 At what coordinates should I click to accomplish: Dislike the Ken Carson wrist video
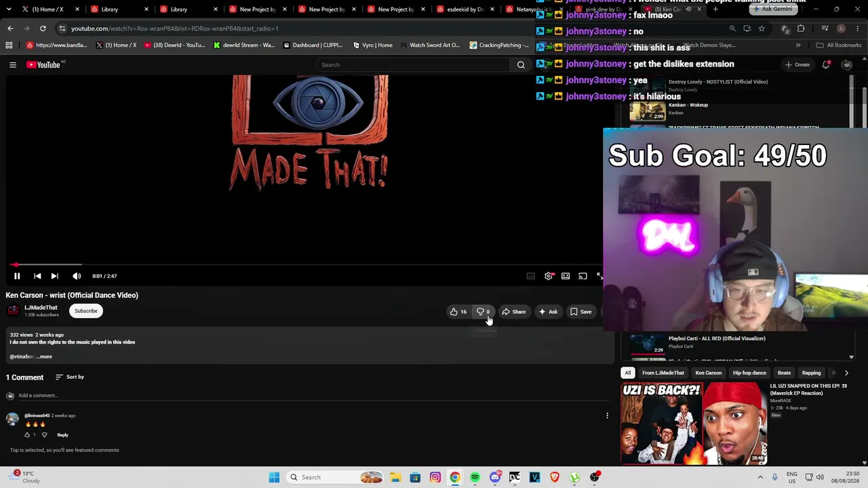[483, 312]
